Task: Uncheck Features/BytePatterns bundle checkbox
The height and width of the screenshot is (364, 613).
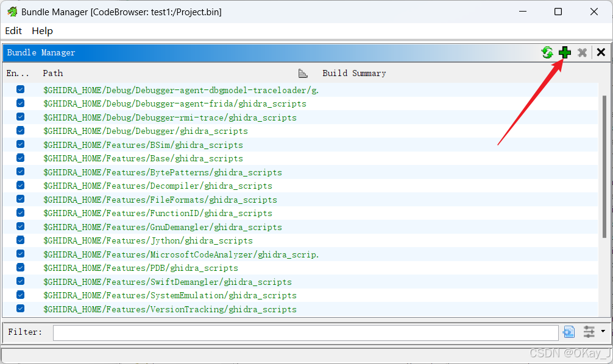Action: (x=20, y=172)
